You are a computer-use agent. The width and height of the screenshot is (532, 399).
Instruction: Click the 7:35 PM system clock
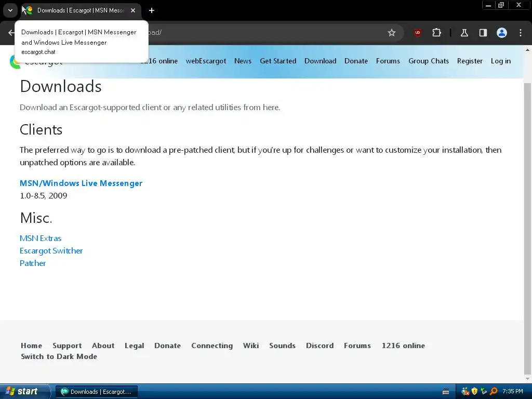click(x=513, y=392)
